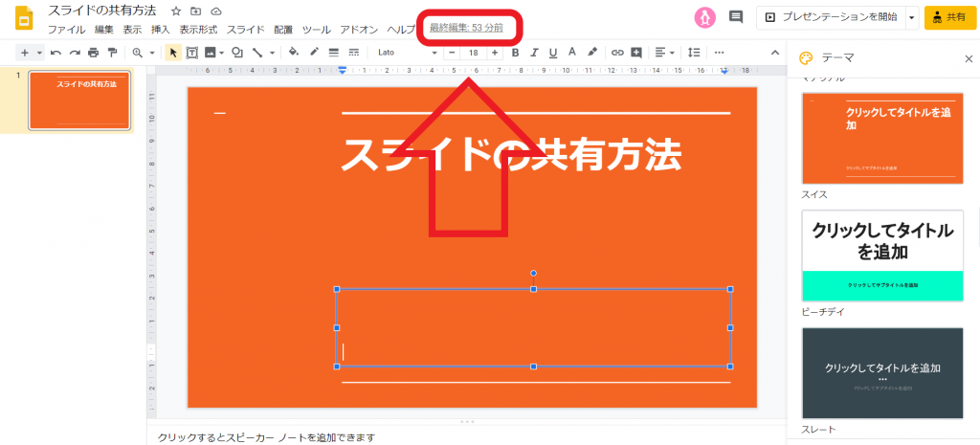Open the comment history speech bubble

click(x=736, y=17)
